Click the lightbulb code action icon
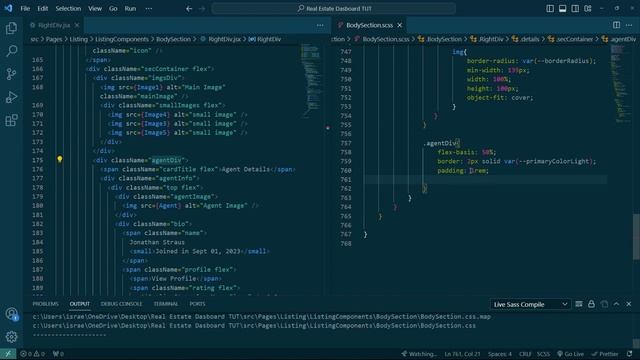The height and width of the screenshot is (360, 640). pos(60,159)
